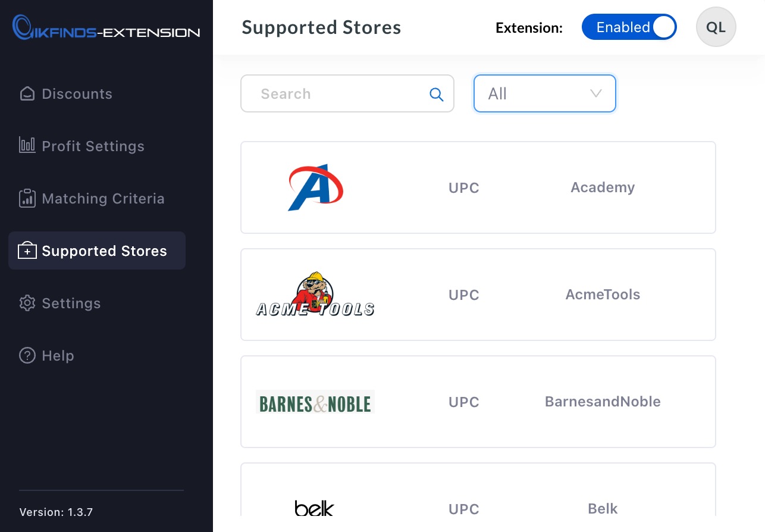This screenshot has width=765, height=532.
Task: Click the Acme Tools logo
Action: click(x=315, y=295)
